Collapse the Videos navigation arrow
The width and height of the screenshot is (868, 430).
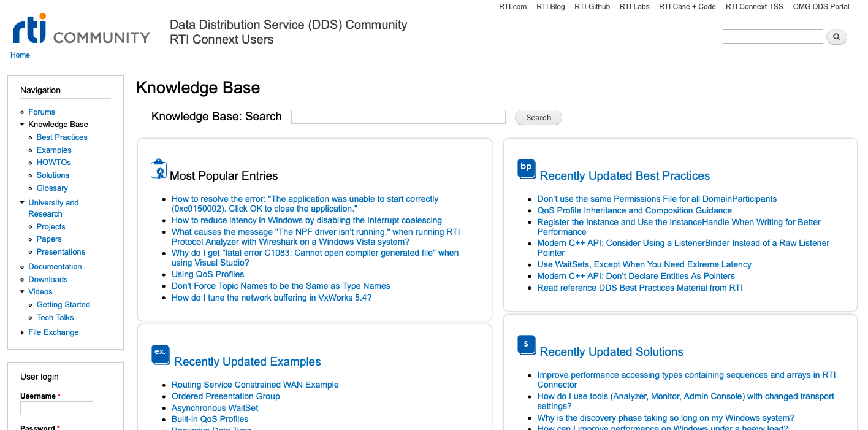(x=23, y=292)
